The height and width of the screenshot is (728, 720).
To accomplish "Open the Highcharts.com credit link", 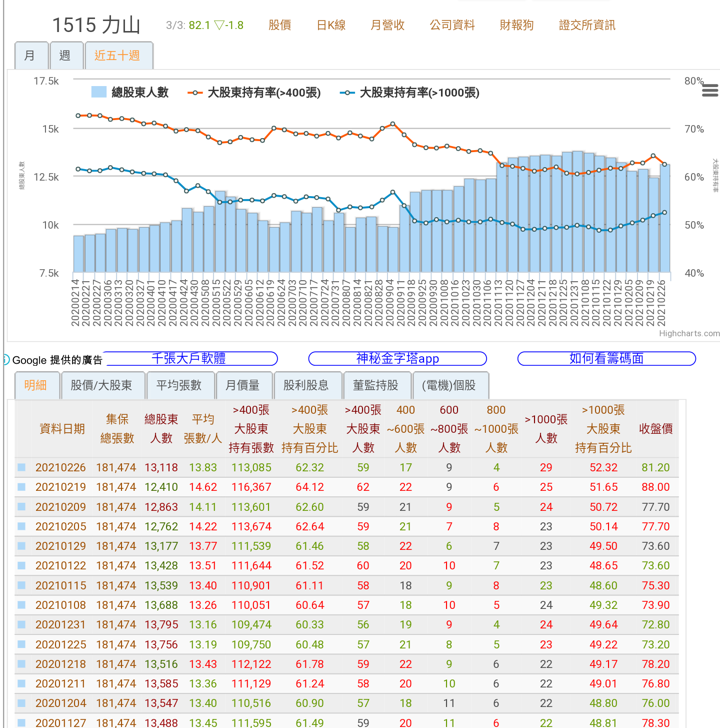I will click(689, 334).
